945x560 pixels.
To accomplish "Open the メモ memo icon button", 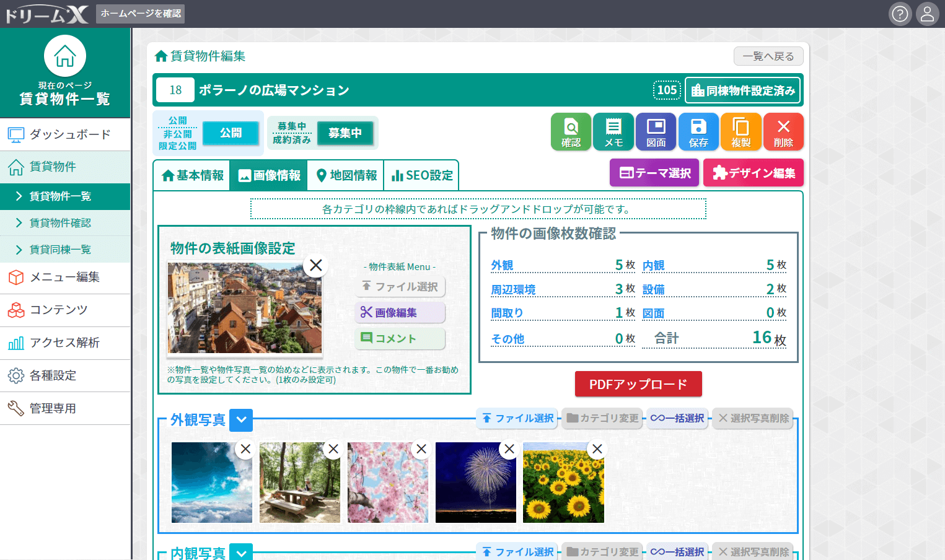I will pos(613,131).
